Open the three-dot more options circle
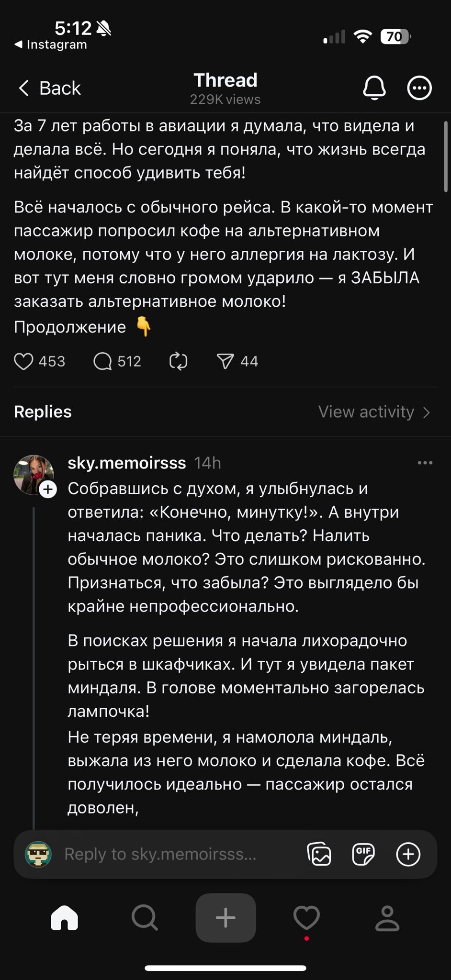 tap(419, 88)
